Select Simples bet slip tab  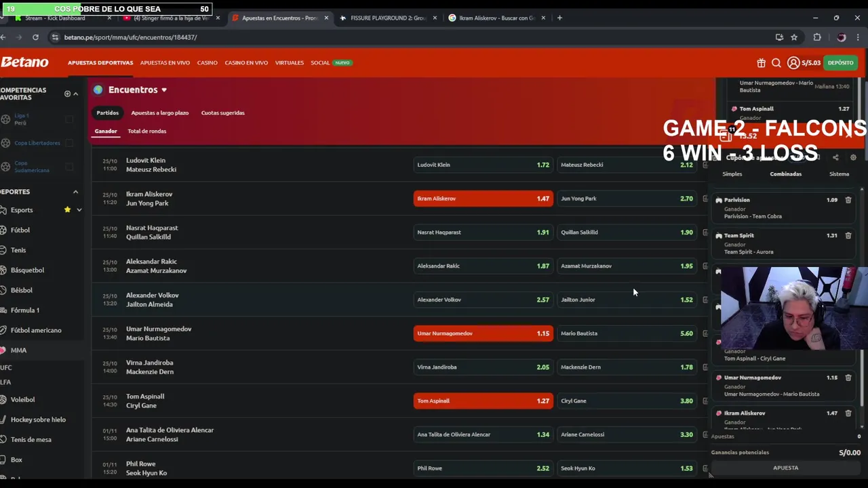732,174
